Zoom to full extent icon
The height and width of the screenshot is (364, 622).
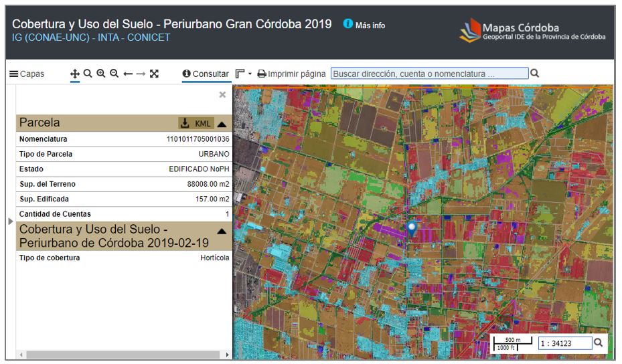154,74
